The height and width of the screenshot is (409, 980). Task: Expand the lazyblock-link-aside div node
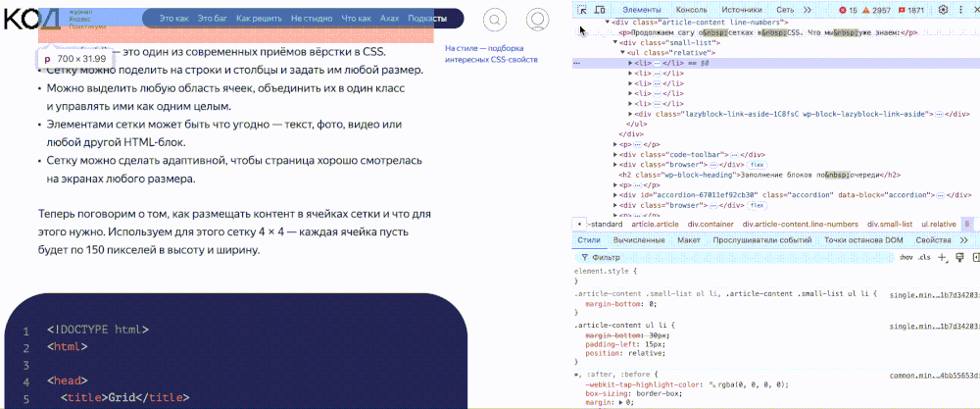coord(630,114)
